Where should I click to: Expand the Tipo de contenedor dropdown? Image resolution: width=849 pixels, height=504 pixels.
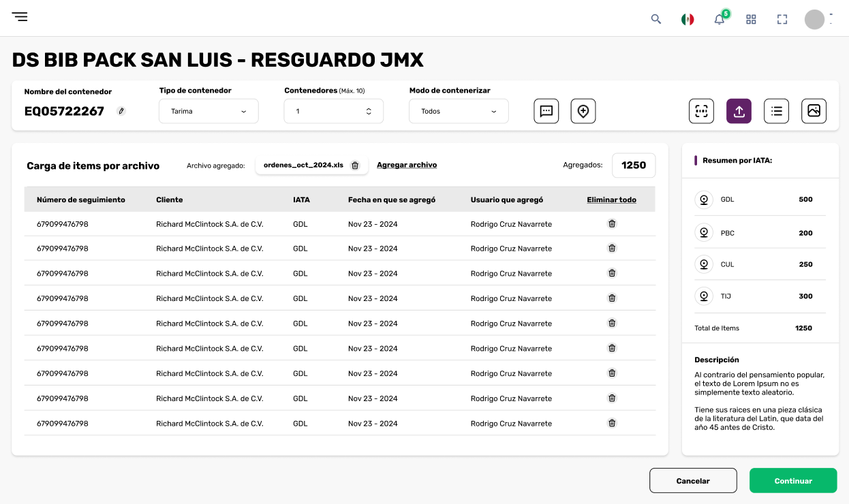(209, 111)
